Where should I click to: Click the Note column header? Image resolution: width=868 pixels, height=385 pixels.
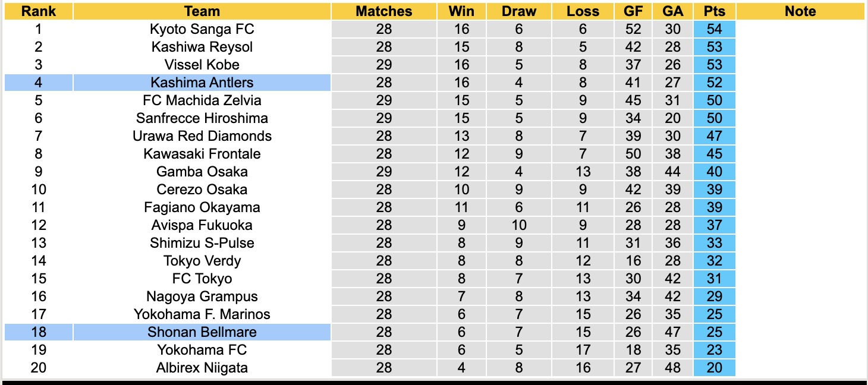coord(800,11)
